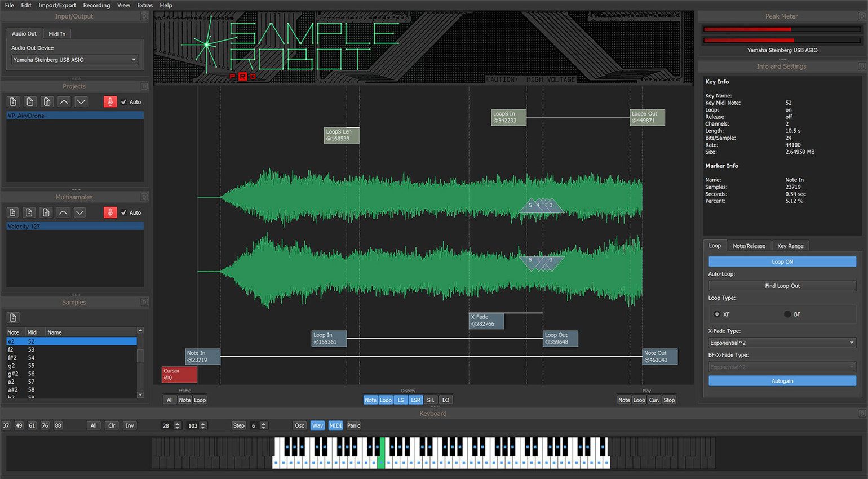The image size is (868, 479).
Task: Toggle the Auto checkbox in Projects panel
Action: [124, 102]
